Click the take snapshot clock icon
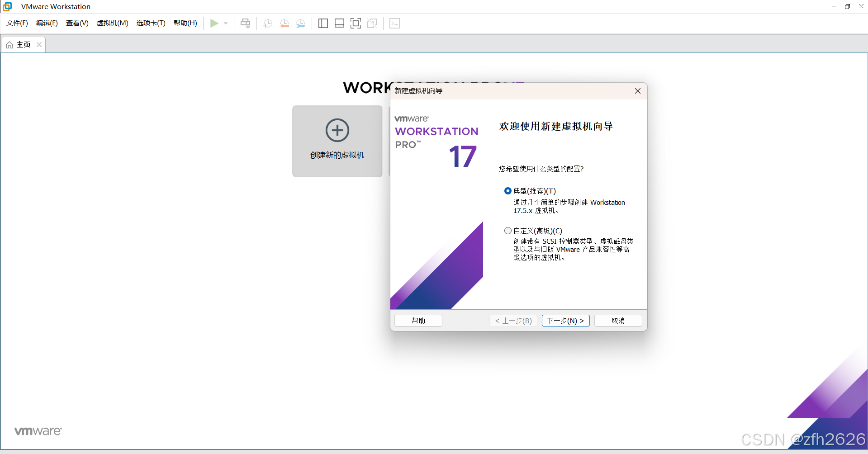Screen dimensions: 868x454 (268, 24)
